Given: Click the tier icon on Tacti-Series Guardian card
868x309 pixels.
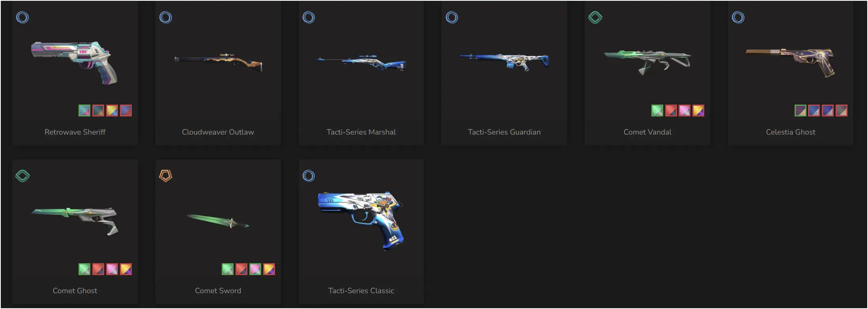Looking at the screenshot, I should 452,17.
